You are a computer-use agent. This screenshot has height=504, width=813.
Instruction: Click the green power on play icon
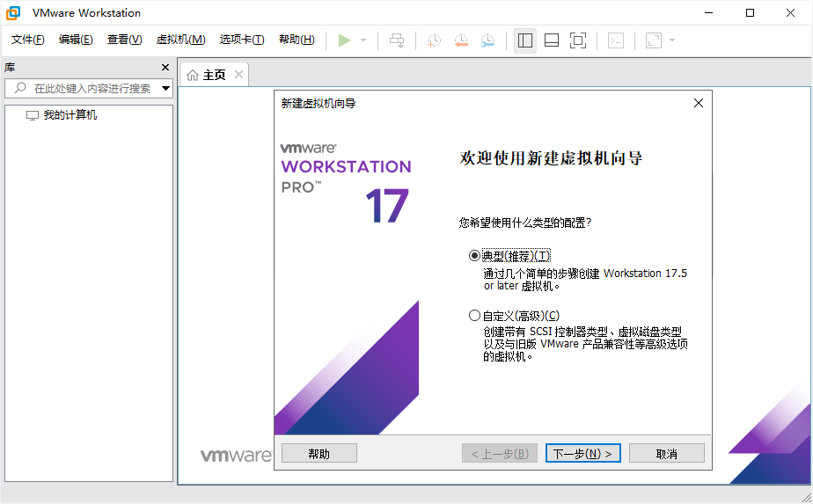(x=345, y=40)
